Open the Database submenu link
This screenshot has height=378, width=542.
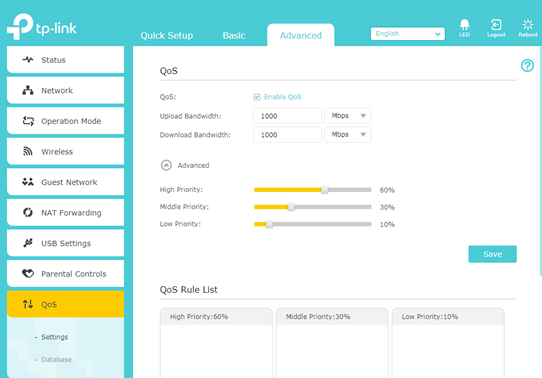(x=56, y=359)
